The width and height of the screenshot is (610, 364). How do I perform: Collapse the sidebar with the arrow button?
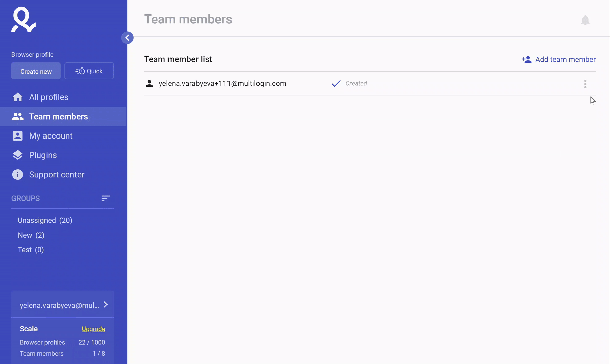point(127,38)
